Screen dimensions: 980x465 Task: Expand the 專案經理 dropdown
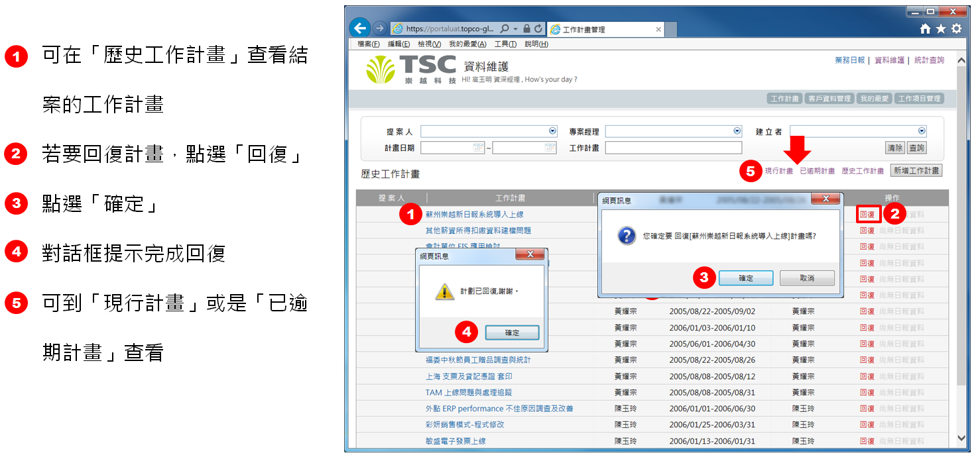(x=737, y=131)
